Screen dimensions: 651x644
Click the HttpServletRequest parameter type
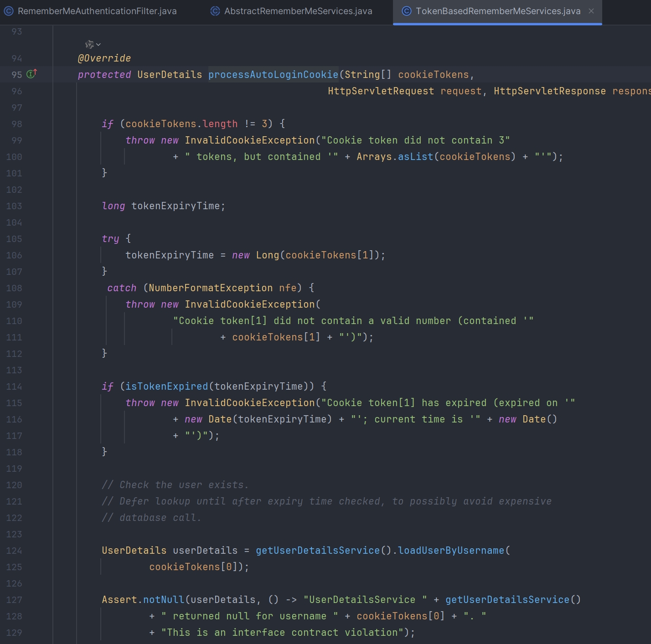[x=381, y=91]
